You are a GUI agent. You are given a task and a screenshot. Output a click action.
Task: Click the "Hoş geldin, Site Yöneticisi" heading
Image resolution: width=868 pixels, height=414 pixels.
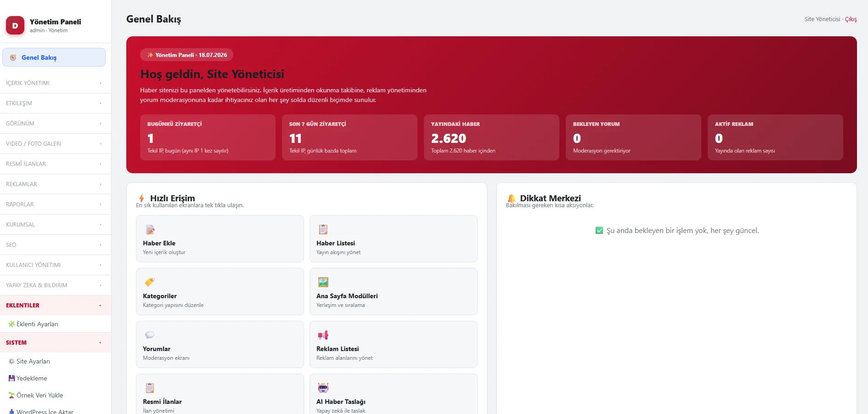(212, 74)
